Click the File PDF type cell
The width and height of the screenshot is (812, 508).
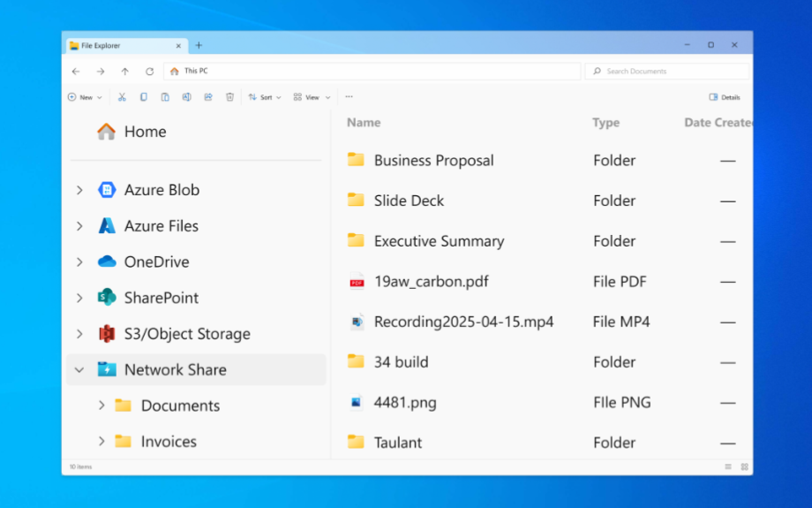click(620, 282)
